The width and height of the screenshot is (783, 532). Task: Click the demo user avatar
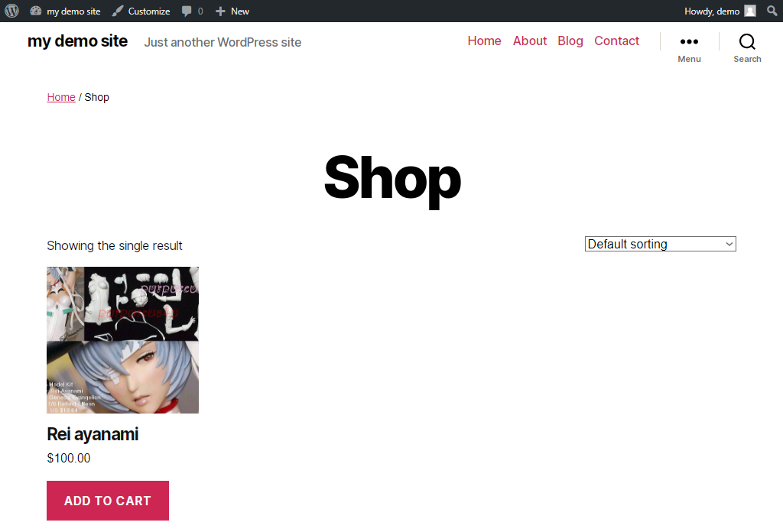[x=749, y=11]
